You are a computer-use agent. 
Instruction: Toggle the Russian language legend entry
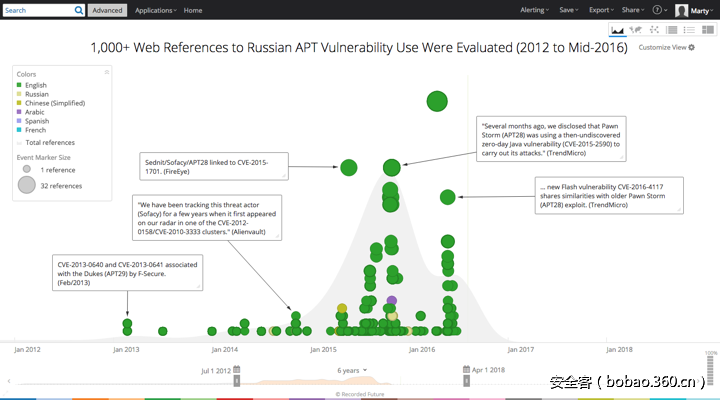(x=33, y=94)
